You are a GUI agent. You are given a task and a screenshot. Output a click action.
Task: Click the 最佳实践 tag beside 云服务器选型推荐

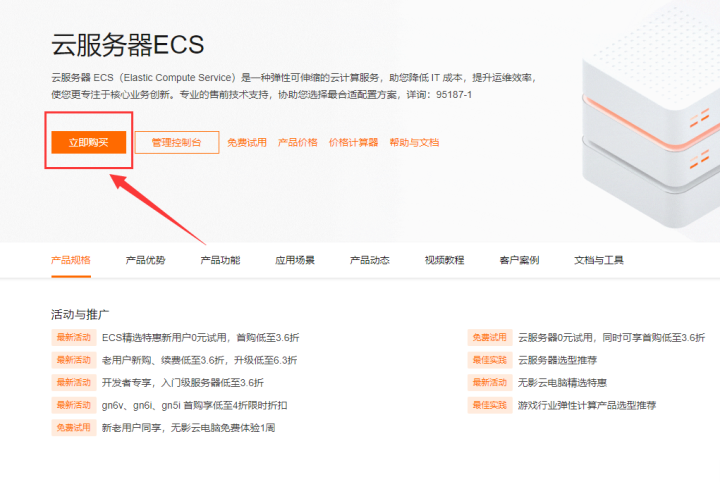[490, 360]
